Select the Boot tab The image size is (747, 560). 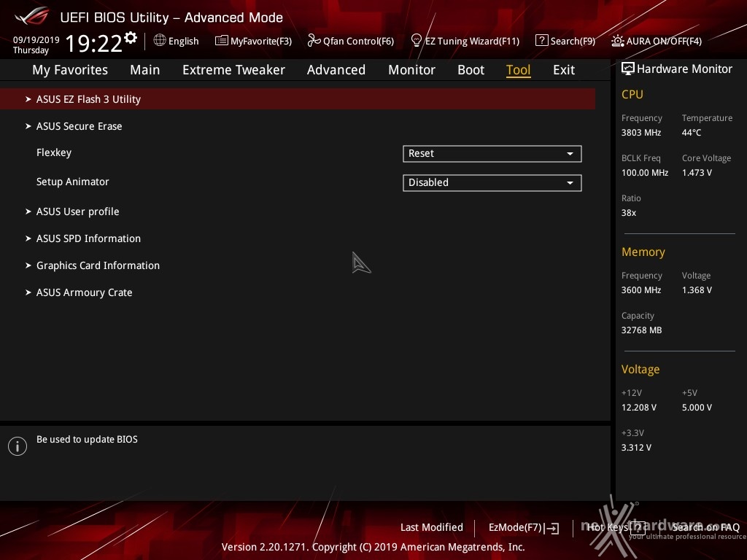(x=471, y=70)
